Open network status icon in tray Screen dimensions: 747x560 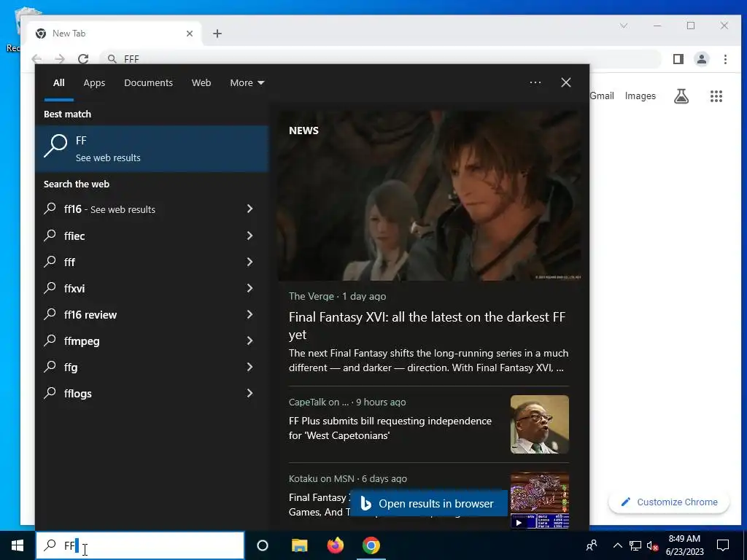click(635, 545)
